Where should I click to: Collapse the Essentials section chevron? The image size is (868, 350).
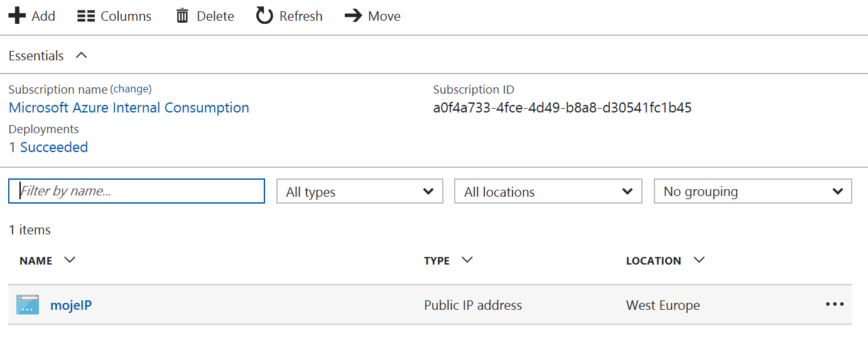(x=81, y=55)
